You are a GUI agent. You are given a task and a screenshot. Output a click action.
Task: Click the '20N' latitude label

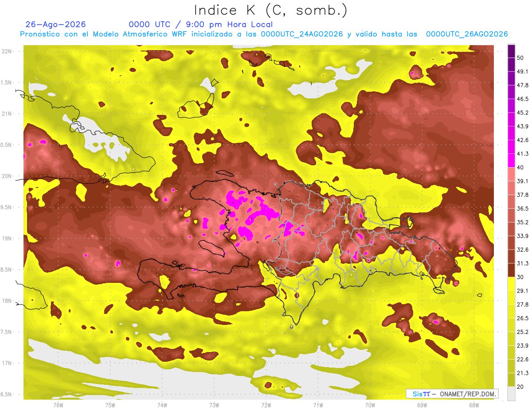(x=7, y=176)
